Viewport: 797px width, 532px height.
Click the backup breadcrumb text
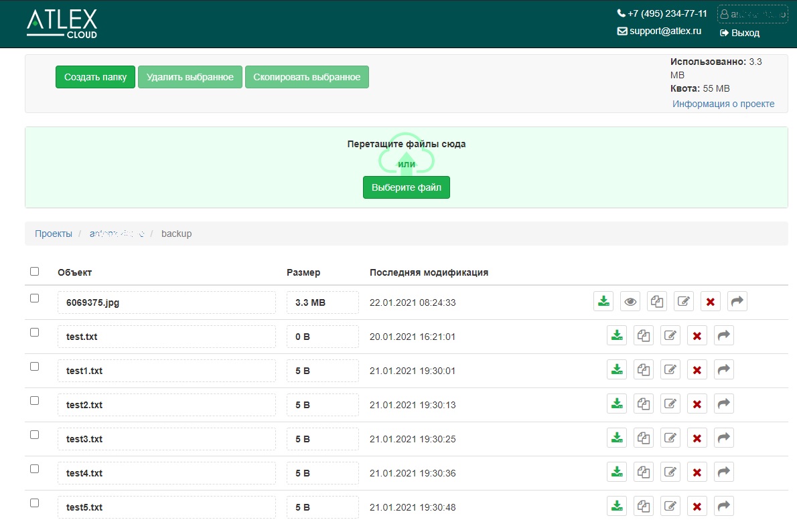point(176,234)
